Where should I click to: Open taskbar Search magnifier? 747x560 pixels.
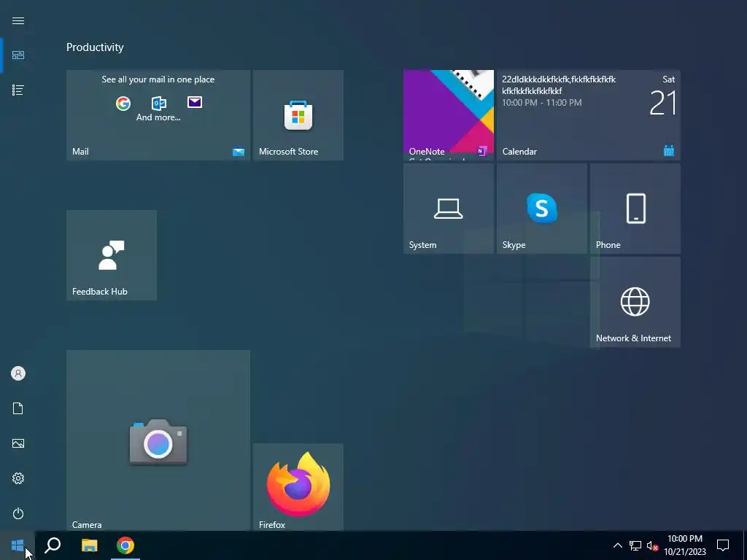pyautogui.click(x=53, y=545)
